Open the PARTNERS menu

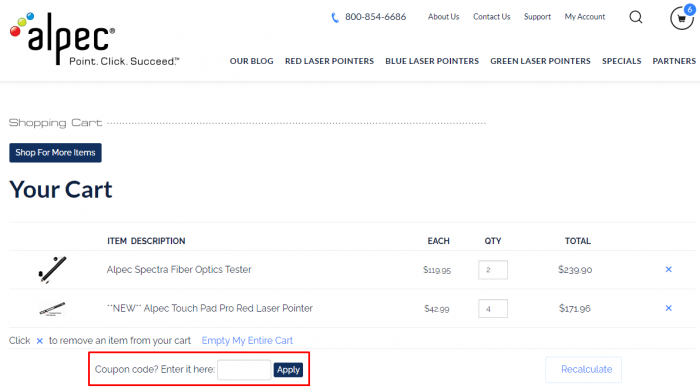click(674, 61)
